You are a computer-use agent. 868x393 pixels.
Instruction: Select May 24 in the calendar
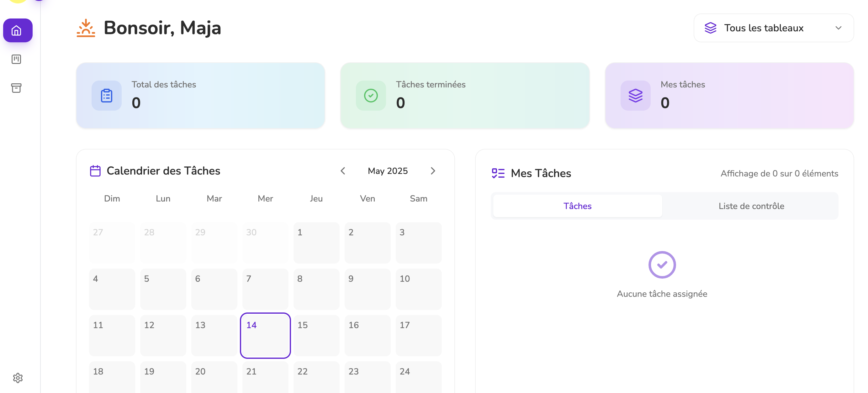(x=419, y=377)
